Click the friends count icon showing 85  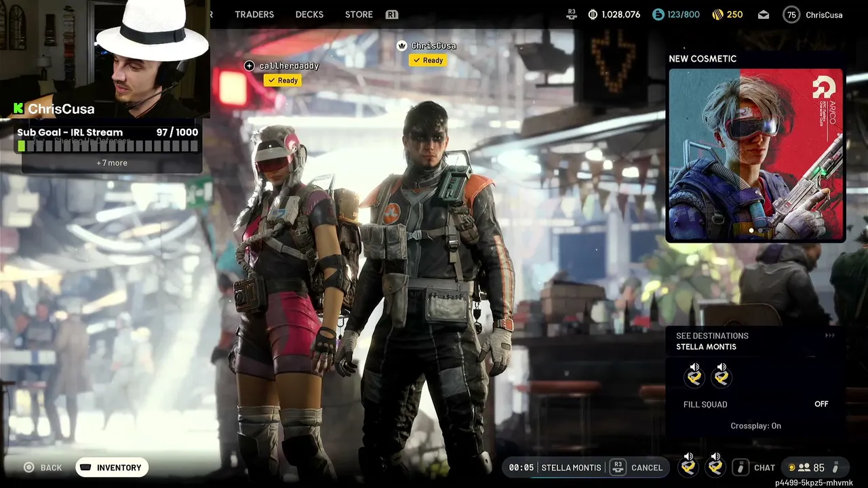(804, 468)
